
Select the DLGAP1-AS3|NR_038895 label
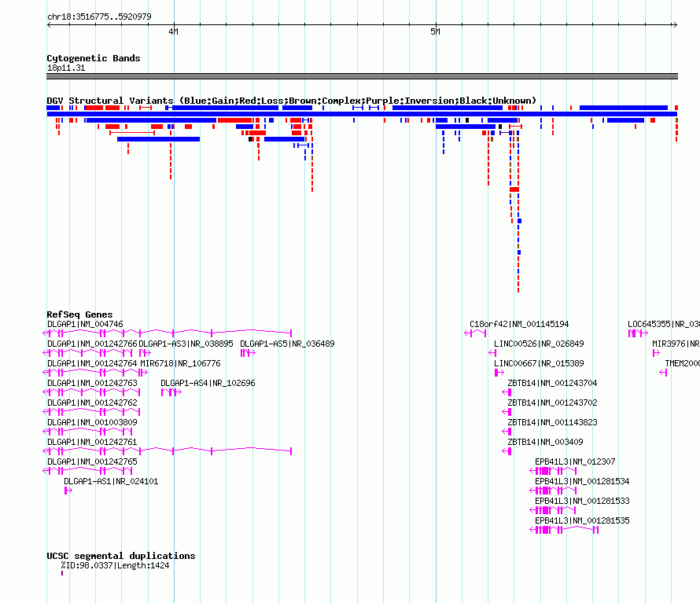click(186, 344)
